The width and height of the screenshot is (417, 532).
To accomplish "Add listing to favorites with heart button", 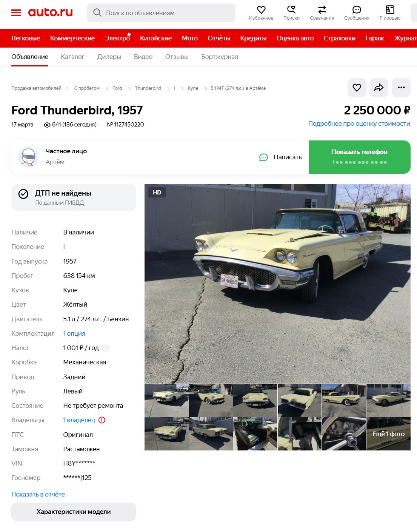I will coord(357,88).
